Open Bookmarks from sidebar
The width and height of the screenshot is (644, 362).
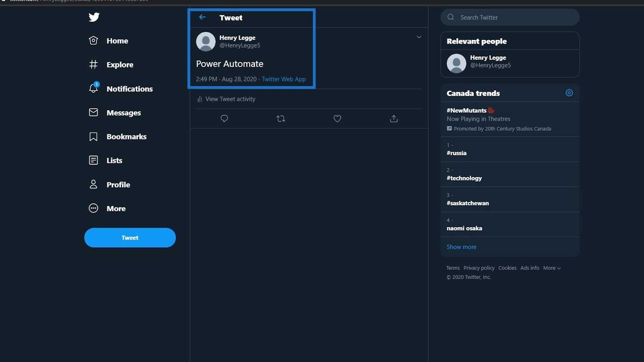(118, 136)
